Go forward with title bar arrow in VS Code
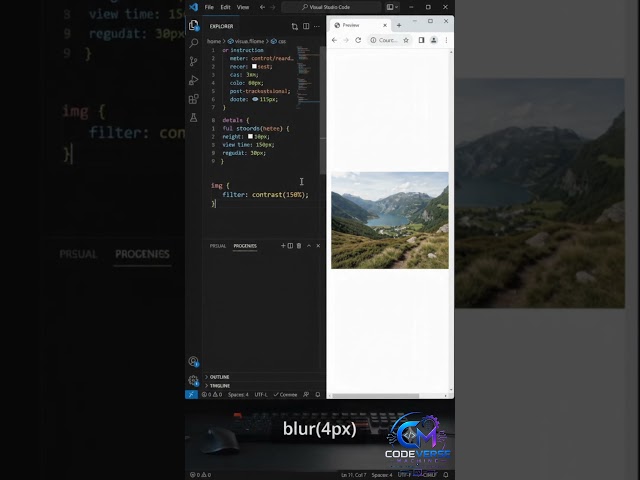This screenshot has height=480, width=640. pyautogui.click(x=273, y=7)
